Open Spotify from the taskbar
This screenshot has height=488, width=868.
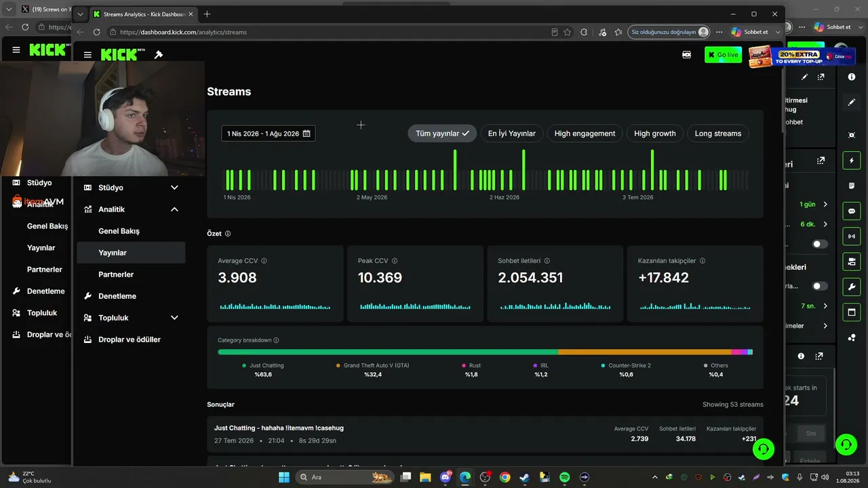[564, 477]
